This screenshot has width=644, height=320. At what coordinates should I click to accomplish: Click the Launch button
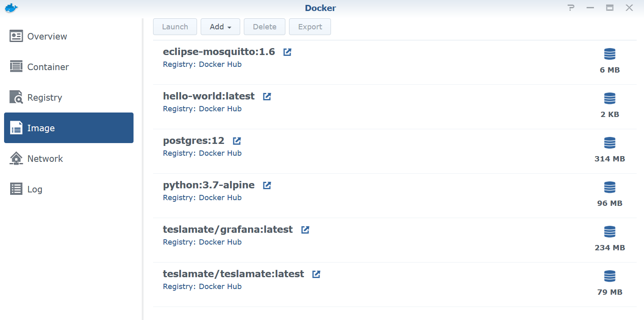point(175,27)
